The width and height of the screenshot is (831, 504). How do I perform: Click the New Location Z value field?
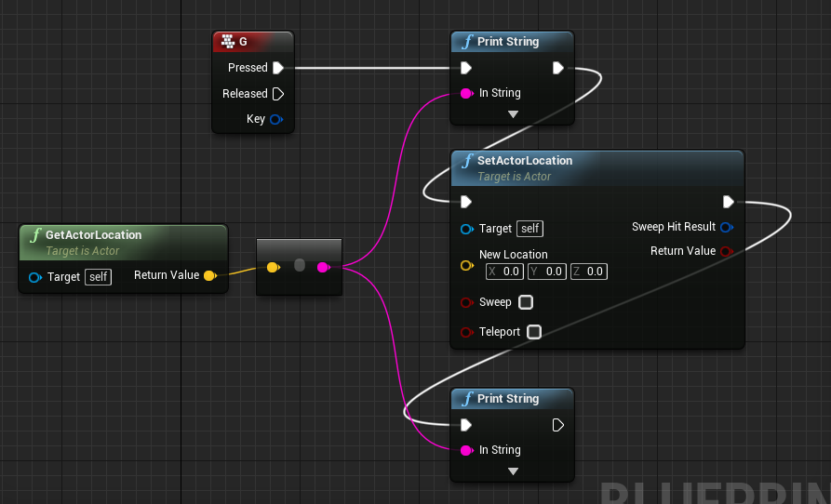(x=589, y=272)
